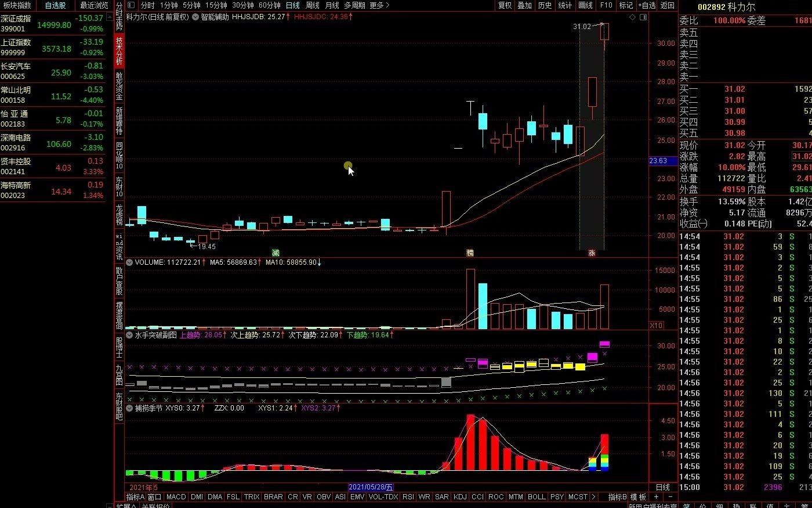Click the 减 marker under the price chart

click(x=276, y=253)
